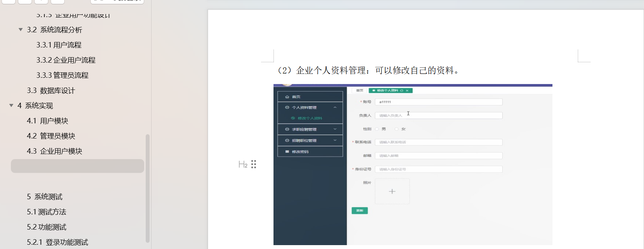Jump to 5 系统测试 heading
The height and width of the screenshot is (249, 644).
(44, 197)
